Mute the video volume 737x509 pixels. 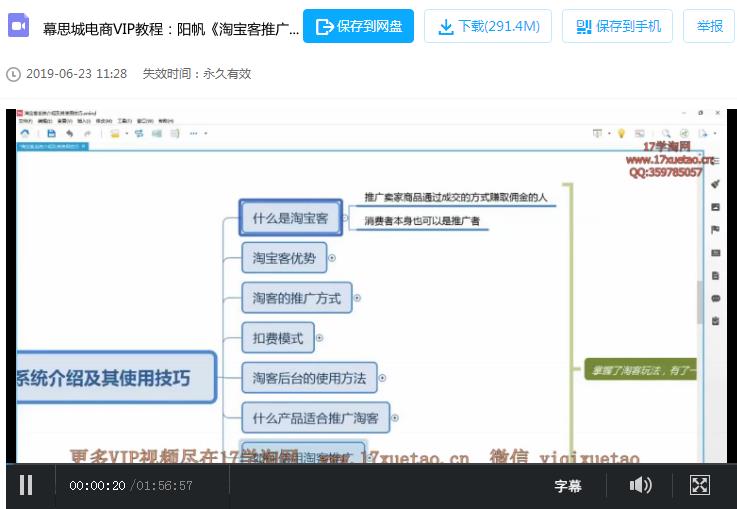(x=640, y=485)
